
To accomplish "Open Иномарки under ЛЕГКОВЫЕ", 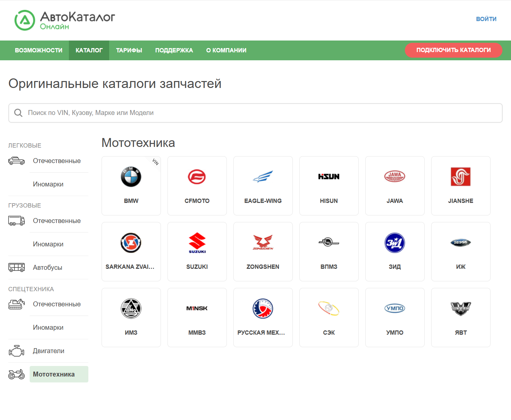I will point(48,184).
